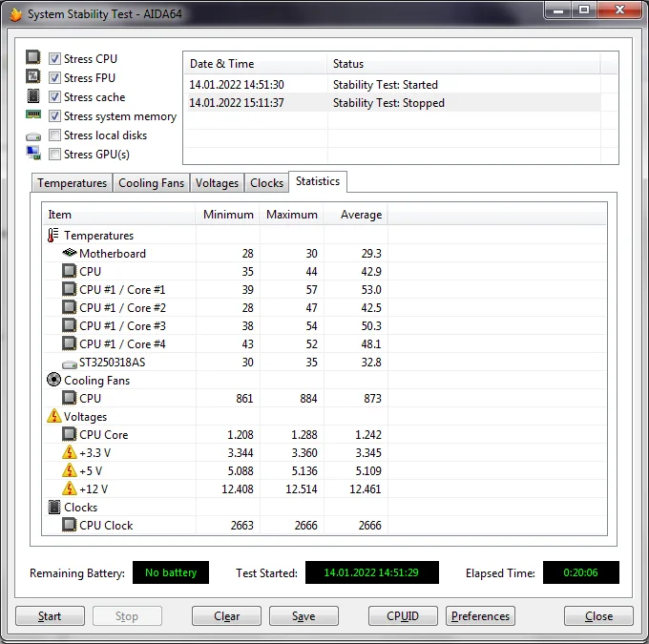The width and height of the screenshot is (649, 644).
Task: Uncheck the Stress FPU checkbox
Action: 54,78
